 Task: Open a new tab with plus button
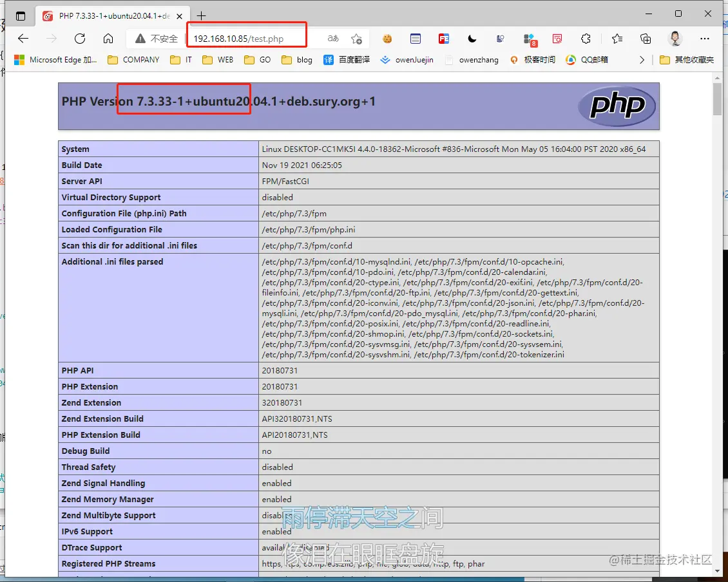click(201, 16)
